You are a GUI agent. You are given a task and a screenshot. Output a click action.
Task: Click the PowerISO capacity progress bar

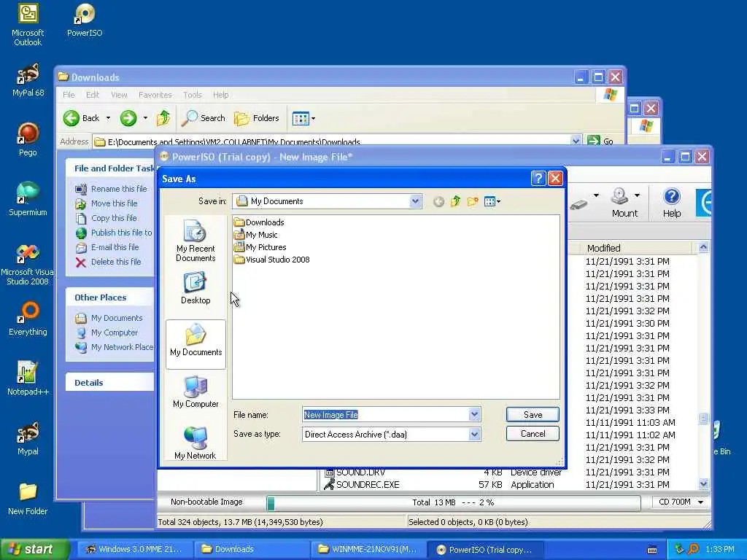454,502
